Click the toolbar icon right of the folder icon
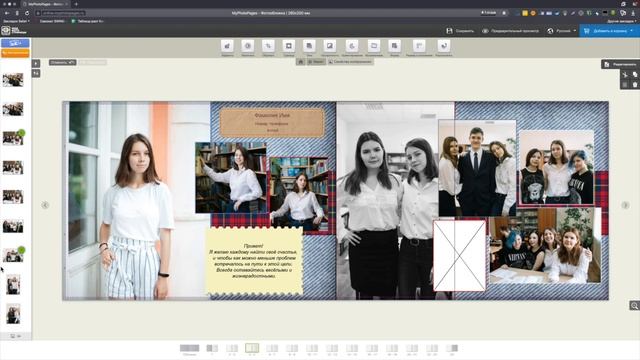This screenshot has width=640, height=360. click(394, 46)
